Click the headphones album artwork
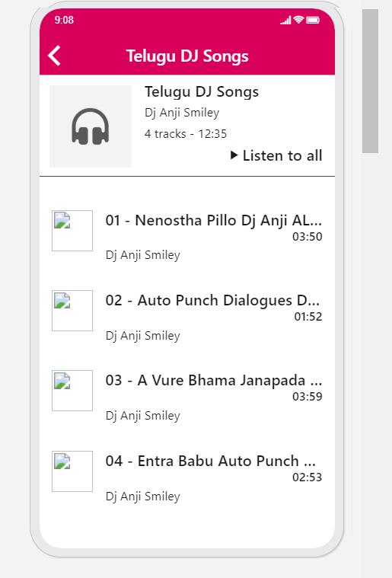Viewport: 392px width, 578px height. click(91, 126)
